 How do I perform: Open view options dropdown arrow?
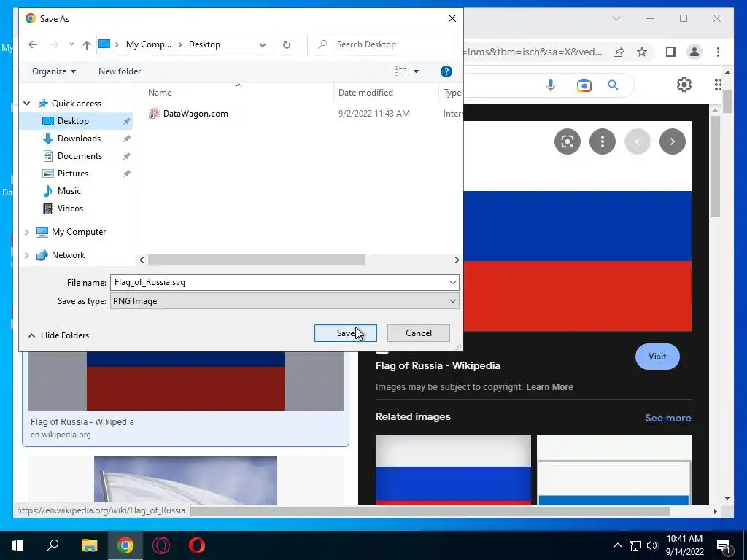tap(416, 71)
